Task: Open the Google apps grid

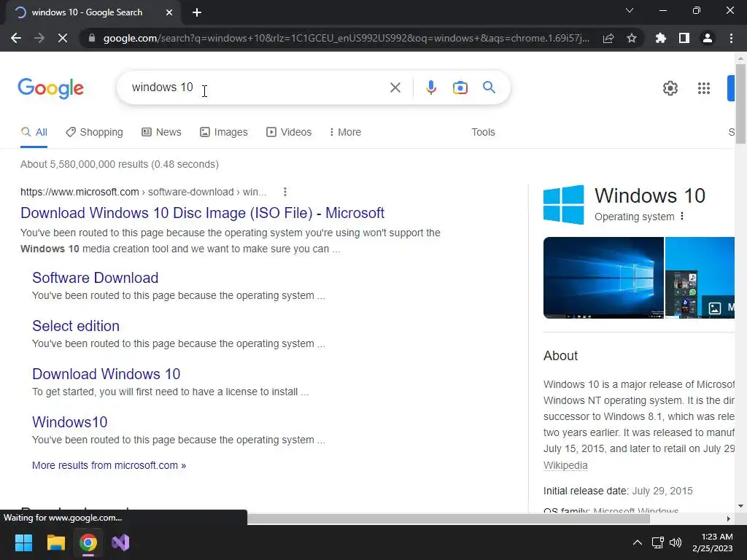Action: click(704, 88)
